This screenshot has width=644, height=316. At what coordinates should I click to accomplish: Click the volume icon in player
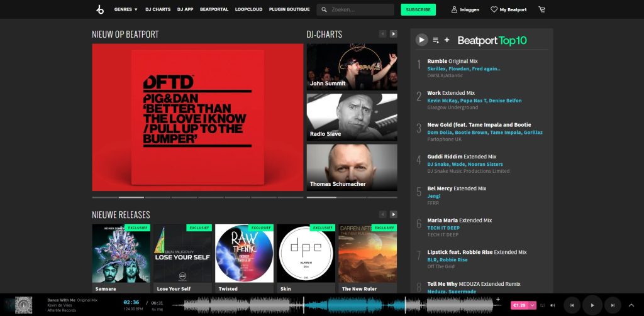(552, 305)
